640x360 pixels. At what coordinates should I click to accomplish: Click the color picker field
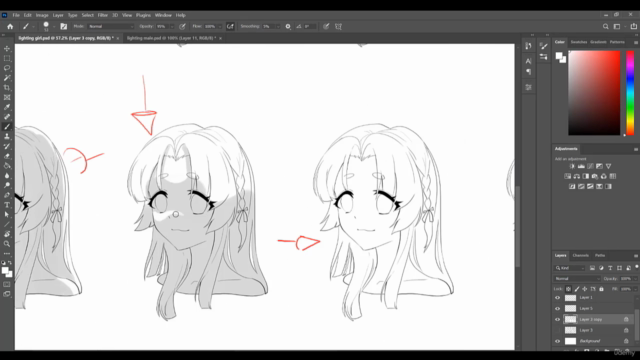pyautogui.click(x=594, y=93)
